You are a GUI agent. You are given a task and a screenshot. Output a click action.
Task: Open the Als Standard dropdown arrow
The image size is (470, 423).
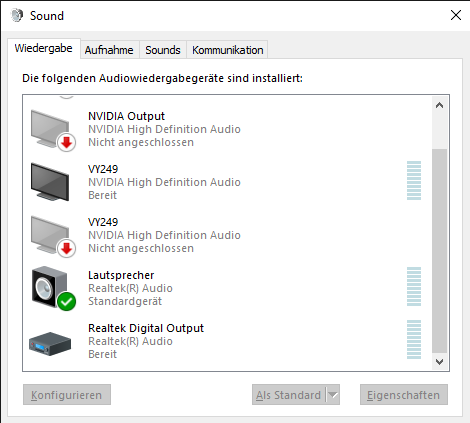tap(333, 395)
